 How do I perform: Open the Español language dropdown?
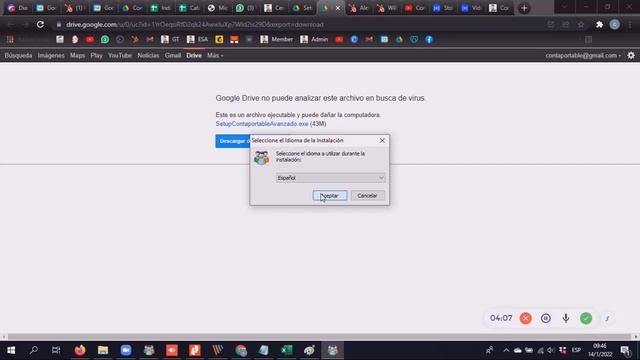(x=330, y=178)
